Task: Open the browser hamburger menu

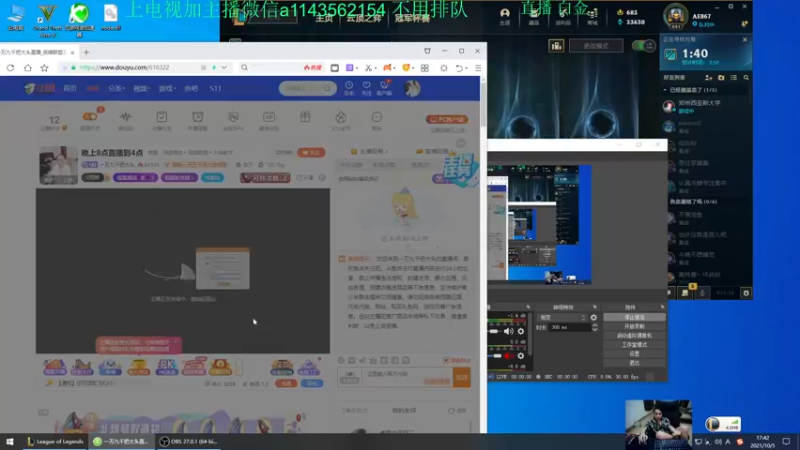Action: pos(478,68)
